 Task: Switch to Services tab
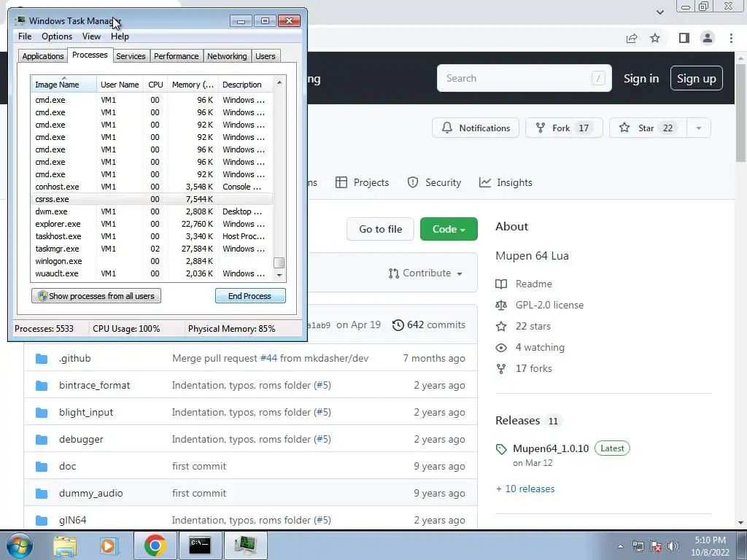coord(131,56)
